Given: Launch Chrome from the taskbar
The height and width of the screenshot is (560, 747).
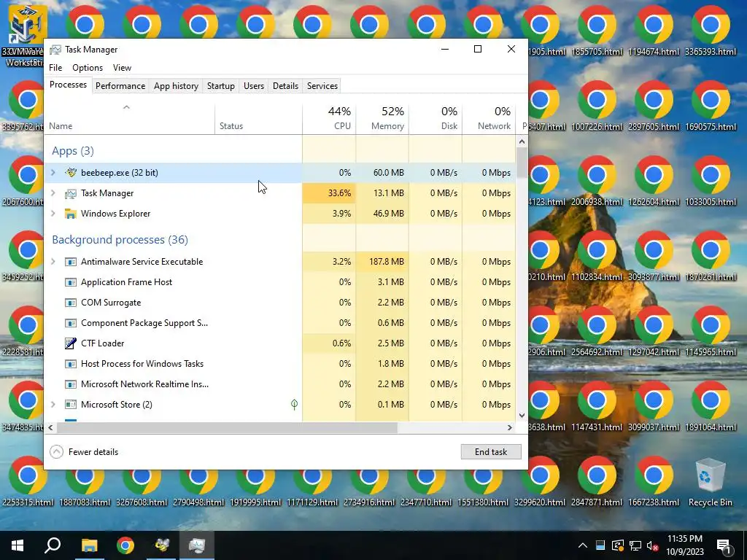Looking at the screenshot, I should pyautogui.click(x=125, y=545).
